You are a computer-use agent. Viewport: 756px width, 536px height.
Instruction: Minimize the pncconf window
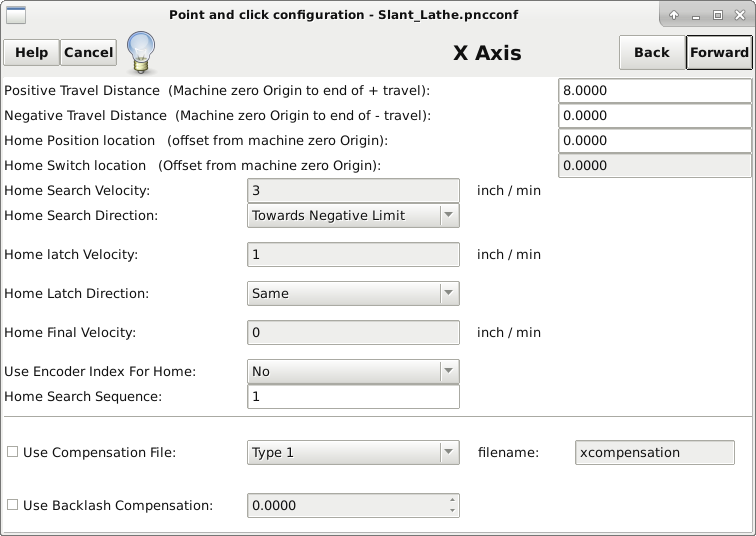click(x=696, y=16)
